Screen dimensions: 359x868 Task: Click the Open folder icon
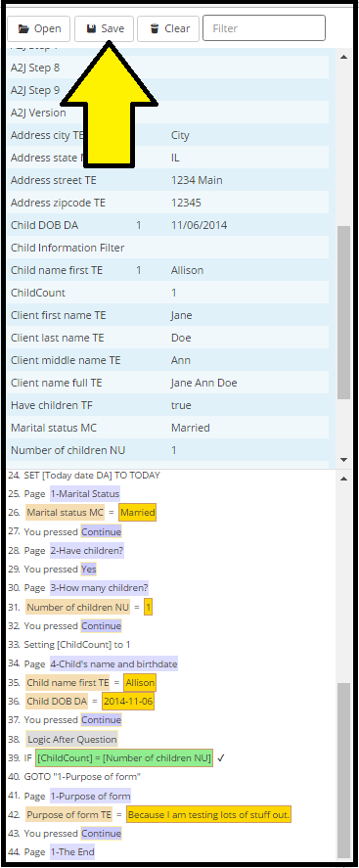pos(23,28)
